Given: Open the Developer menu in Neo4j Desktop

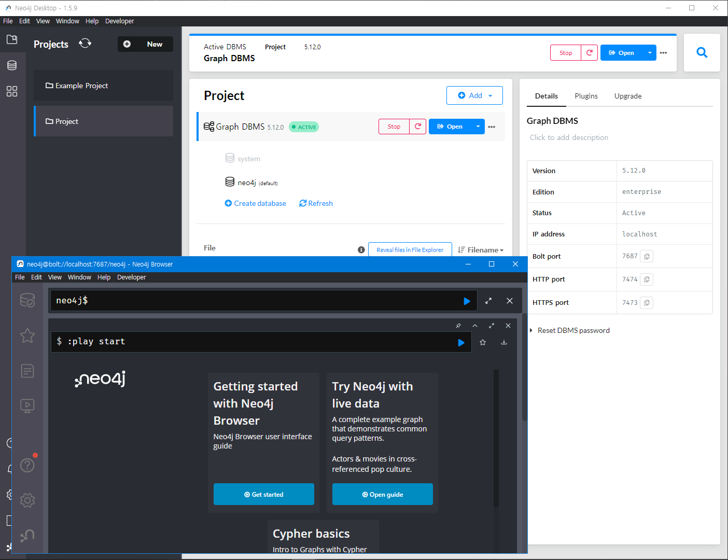Looking at the screenshot, I should pos(119,21).
